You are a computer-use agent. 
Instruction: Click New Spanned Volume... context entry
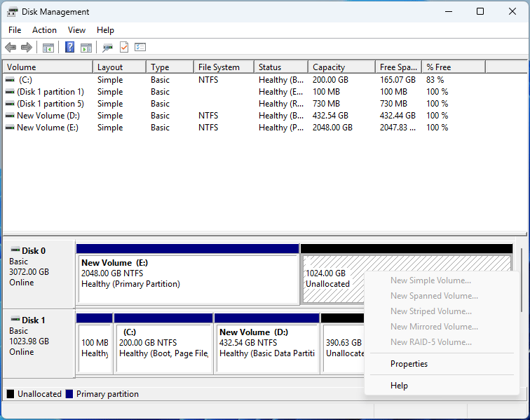click(442, 296)
